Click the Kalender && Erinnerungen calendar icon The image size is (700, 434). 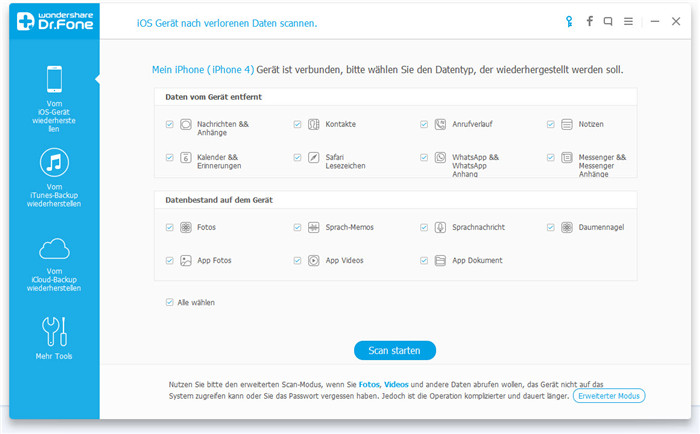pos(186,157)
